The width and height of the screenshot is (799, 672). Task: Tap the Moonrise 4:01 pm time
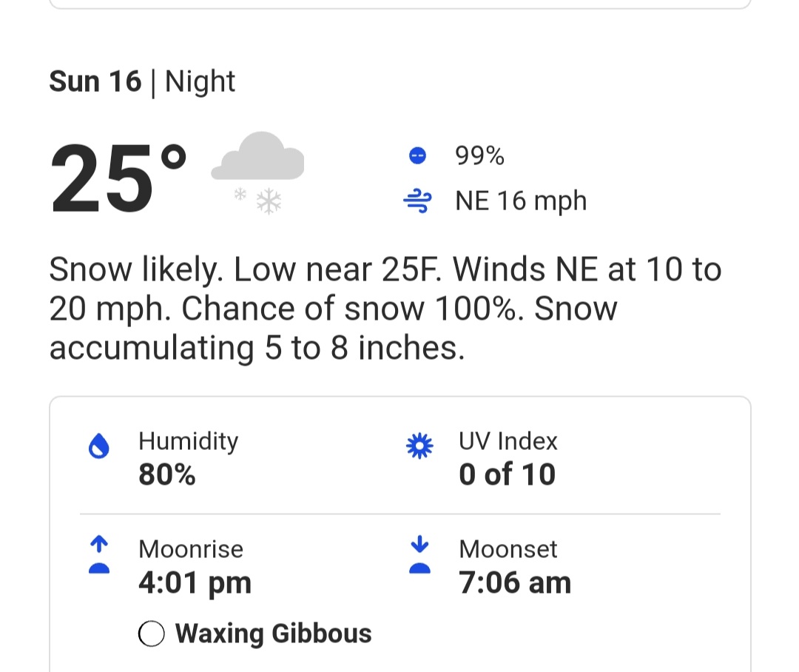pos(195,582)
